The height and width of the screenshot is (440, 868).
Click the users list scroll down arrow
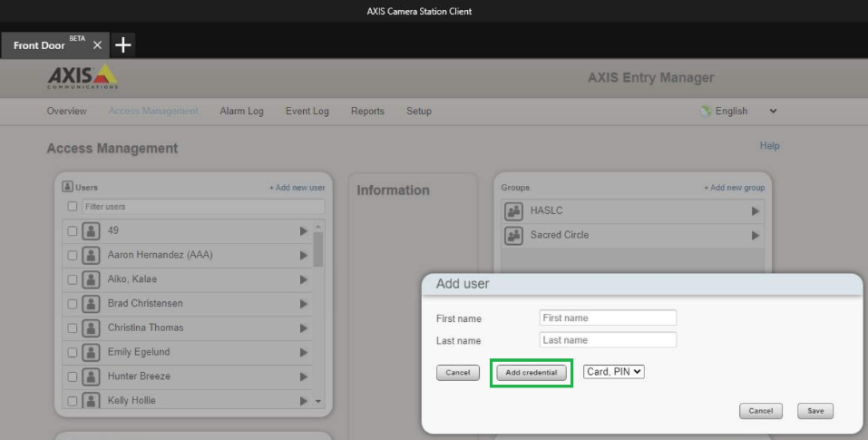pos(317,401)
